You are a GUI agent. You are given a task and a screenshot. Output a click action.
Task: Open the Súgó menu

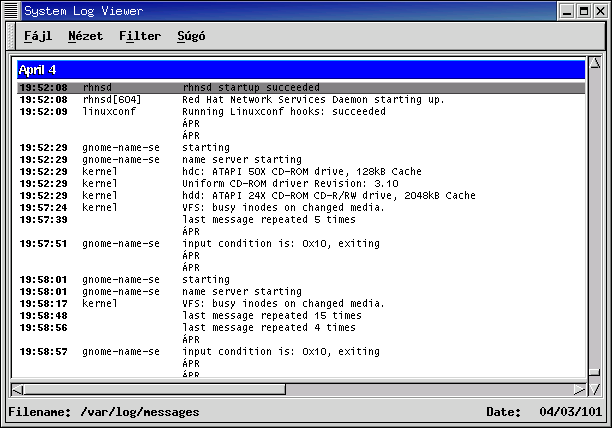coord(191,36)
